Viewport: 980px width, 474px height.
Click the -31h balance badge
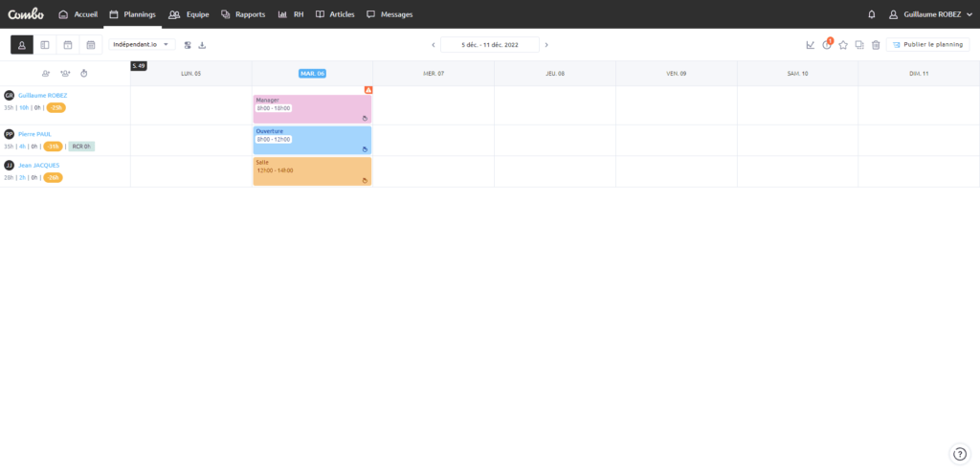pos(53,147)
